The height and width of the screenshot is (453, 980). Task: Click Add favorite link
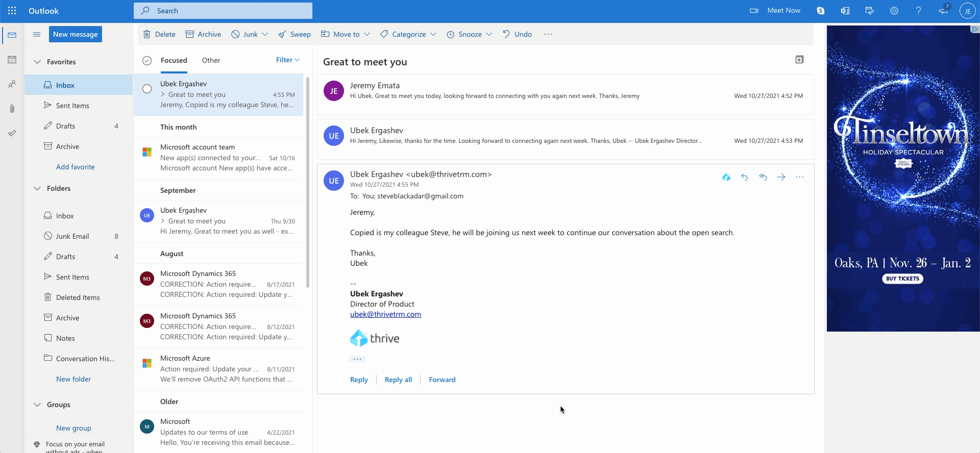click(x=76, y=167)
